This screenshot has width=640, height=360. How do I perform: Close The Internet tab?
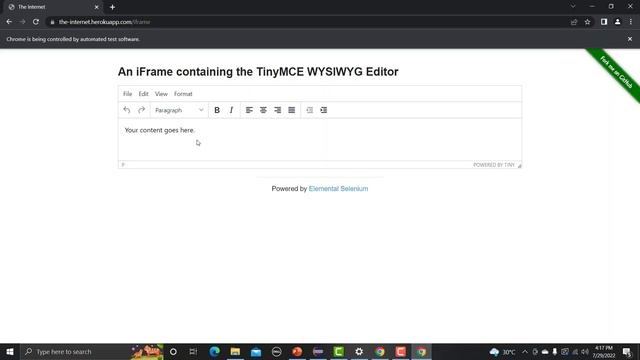pyautogui.click(x=96, y=7)
